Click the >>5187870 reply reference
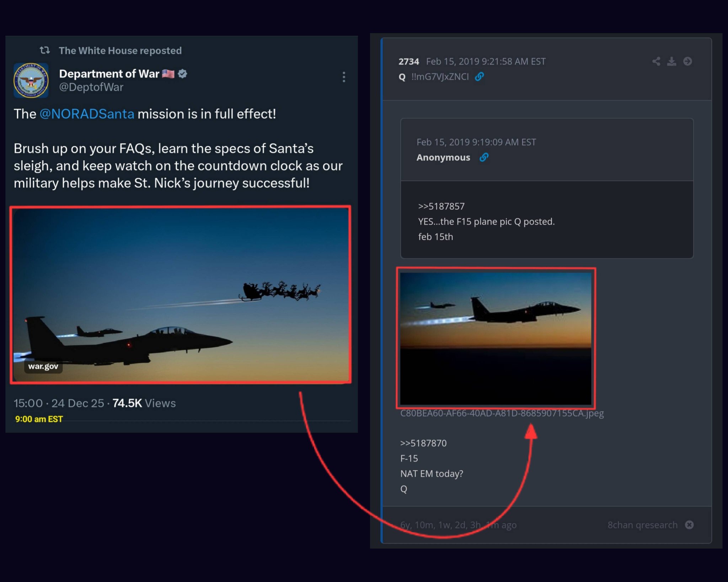Viewport: 728px width, 582px height. (x=423, y=443)
